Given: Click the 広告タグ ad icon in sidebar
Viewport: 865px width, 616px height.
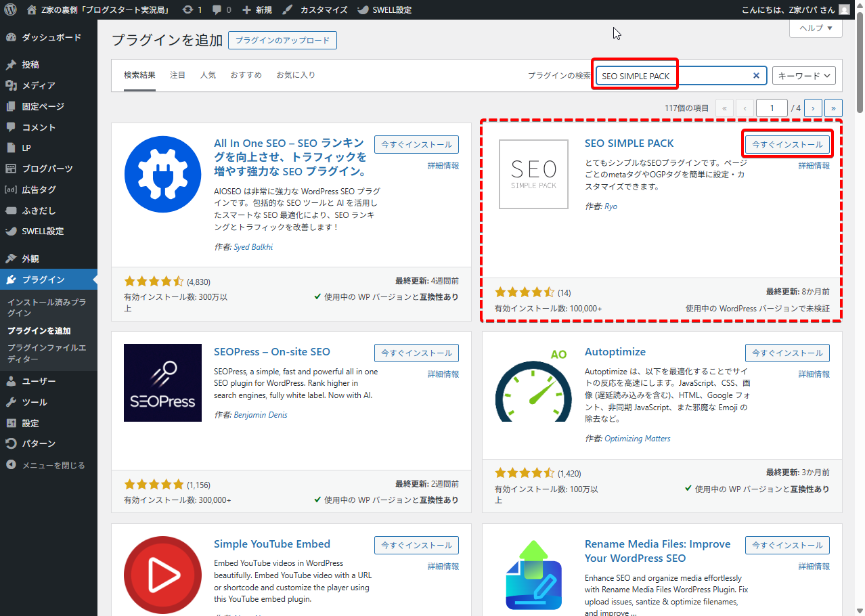Looking at the screenshot, I should click(x=11, y=190).
